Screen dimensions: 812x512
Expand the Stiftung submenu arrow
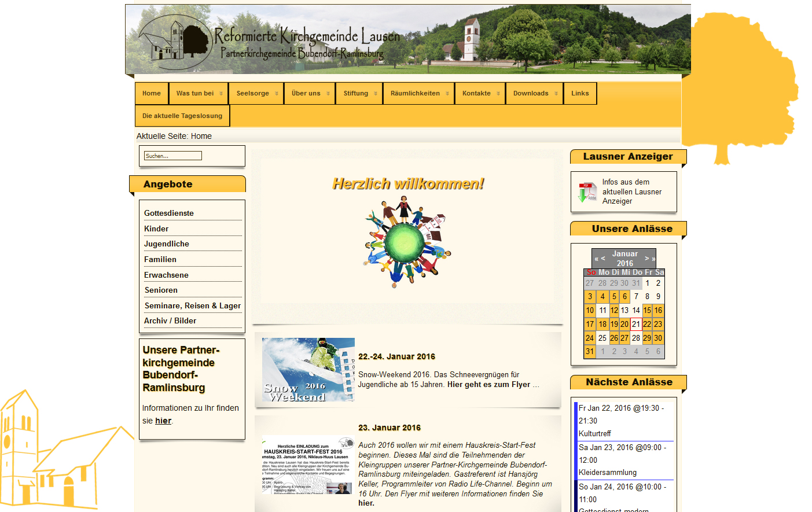click(x=375, y=94)
